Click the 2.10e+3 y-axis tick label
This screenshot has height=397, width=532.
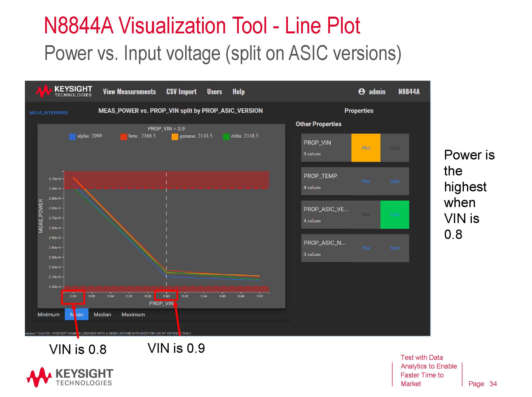(x=55, y=277)
